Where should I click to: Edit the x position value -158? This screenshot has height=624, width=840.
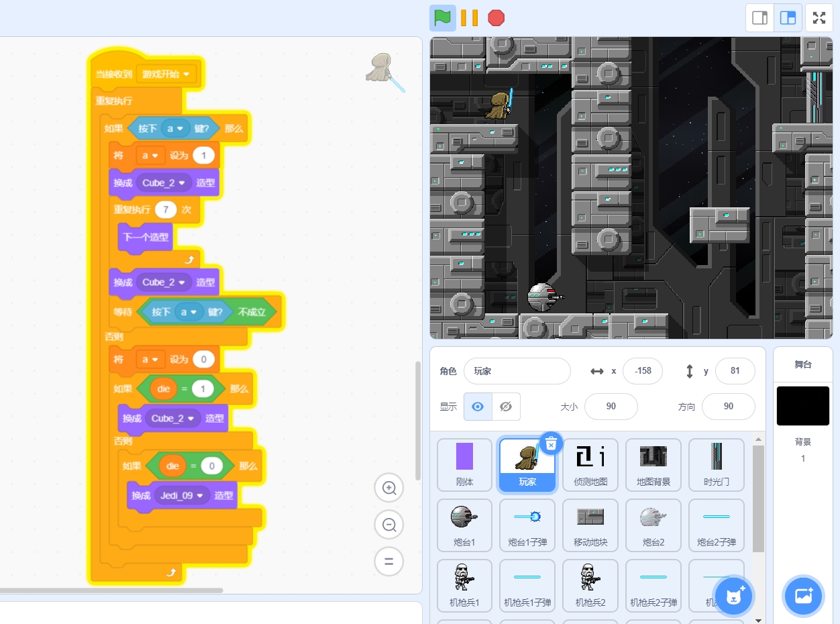tap(643, 371)
